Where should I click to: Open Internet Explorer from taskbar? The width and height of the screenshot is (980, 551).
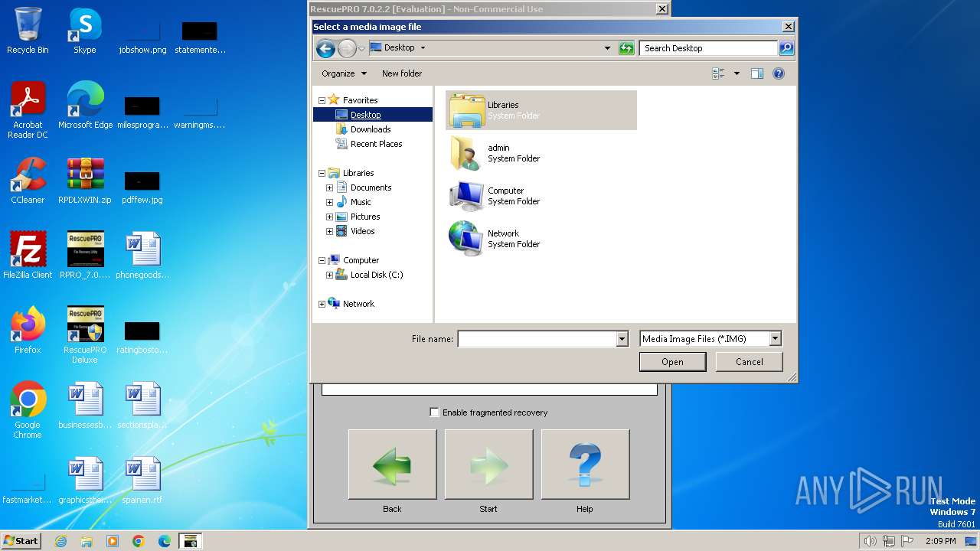[x=60, y=541]
